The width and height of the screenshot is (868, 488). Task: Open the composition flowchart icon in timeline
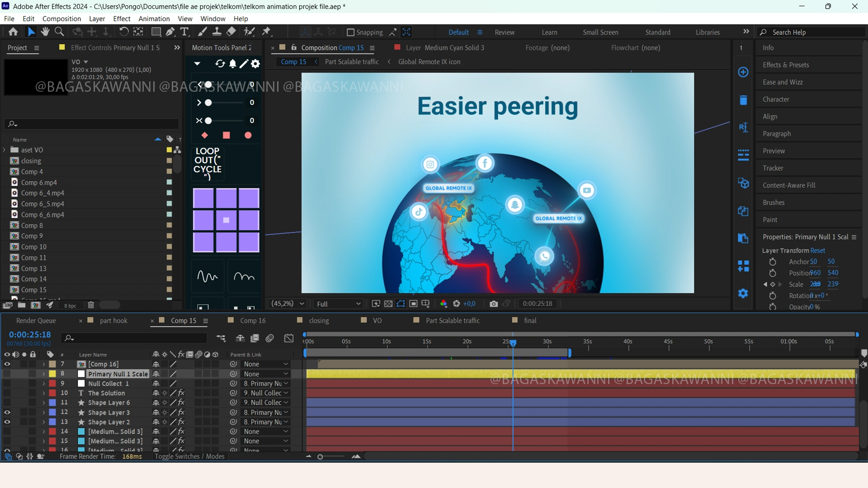pyautogui.click(x=221, y=338)
